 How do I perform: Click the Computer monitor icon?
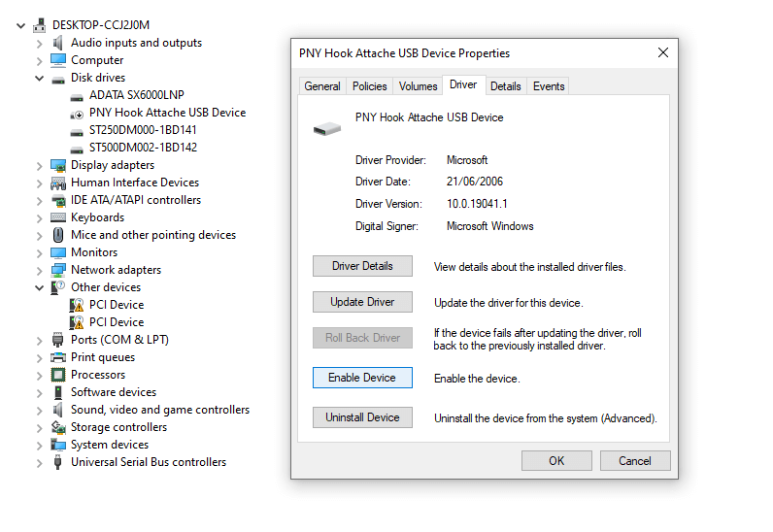point(57,60)
